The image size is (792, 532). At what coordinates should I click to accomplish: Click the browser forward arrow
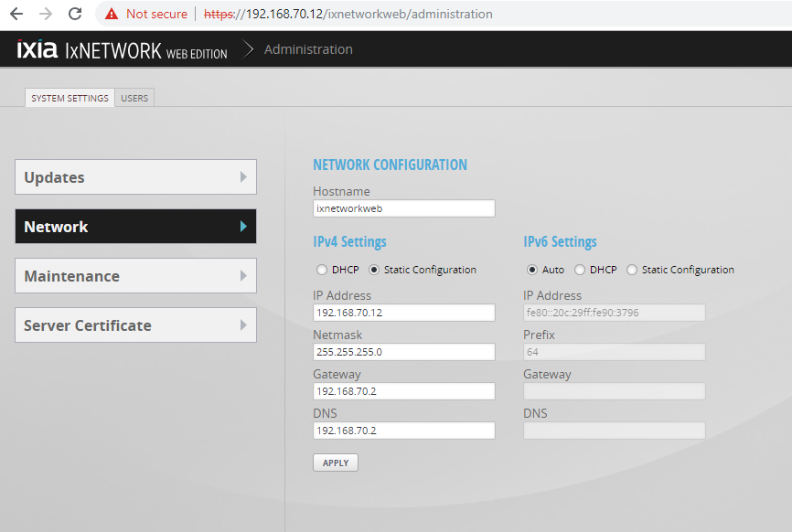click(46, 14)
